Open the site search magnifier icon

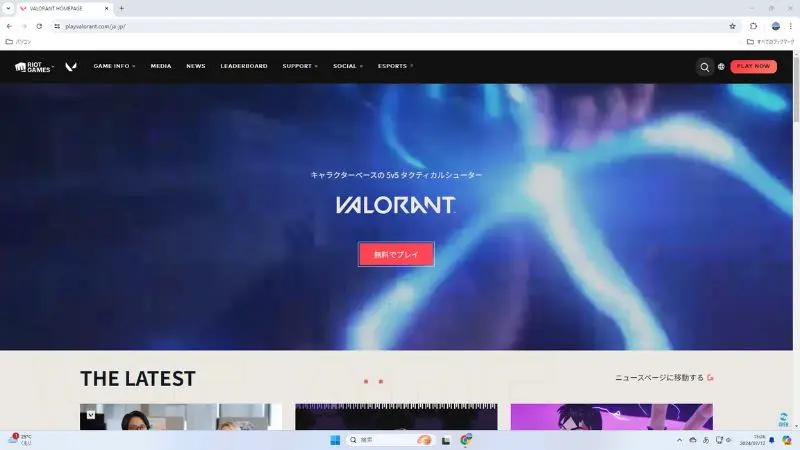coord(705,67)
